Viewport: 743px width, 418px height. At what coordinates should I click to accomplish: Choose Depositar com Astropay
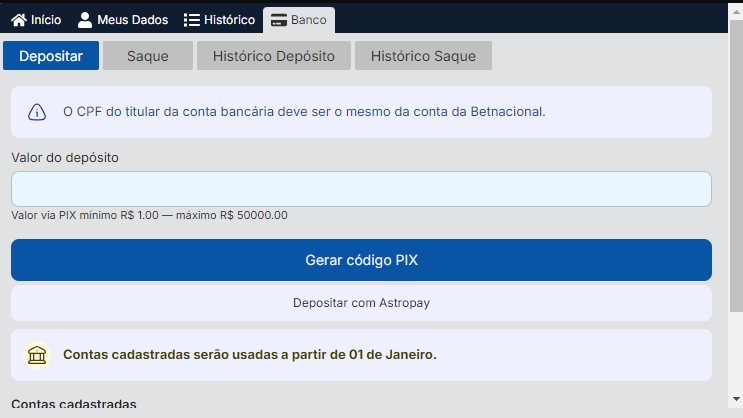point(362,303)
